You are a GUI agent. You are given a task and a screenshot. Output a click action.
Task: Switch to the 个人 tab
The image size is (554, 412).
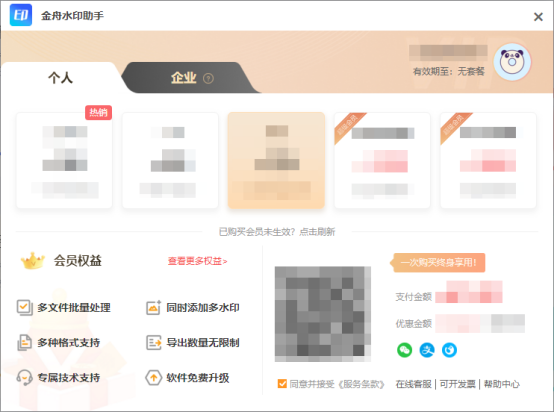coord(60,78)
